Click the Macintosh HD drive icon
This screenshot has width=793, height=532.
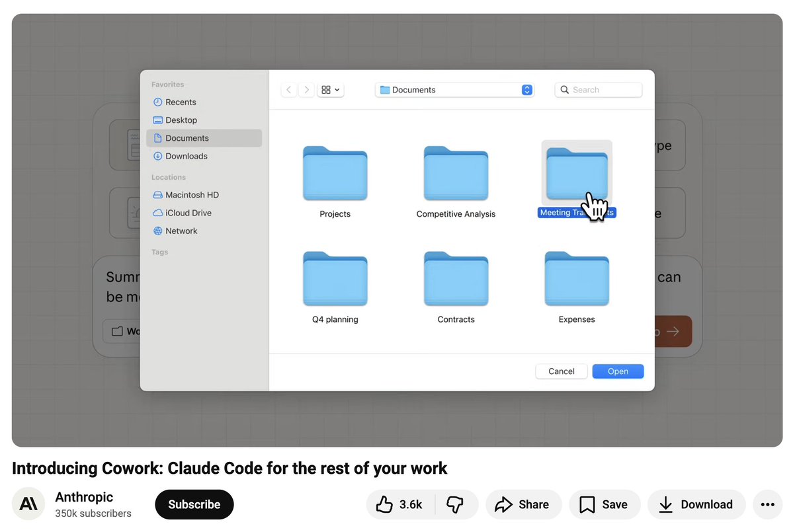(158, 195)
